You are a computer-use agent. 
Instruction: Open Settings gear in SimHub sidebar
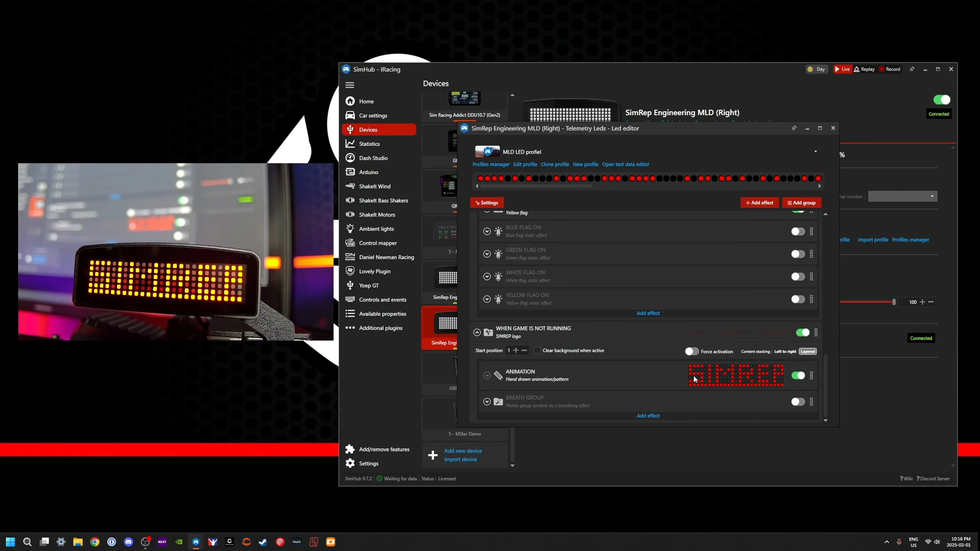click(x=350, y=463)
